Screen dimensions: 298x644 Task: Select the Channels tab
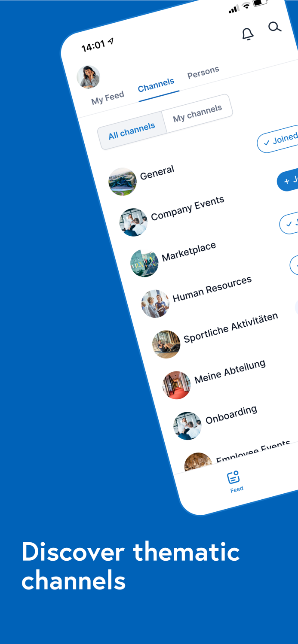point(156,85)
